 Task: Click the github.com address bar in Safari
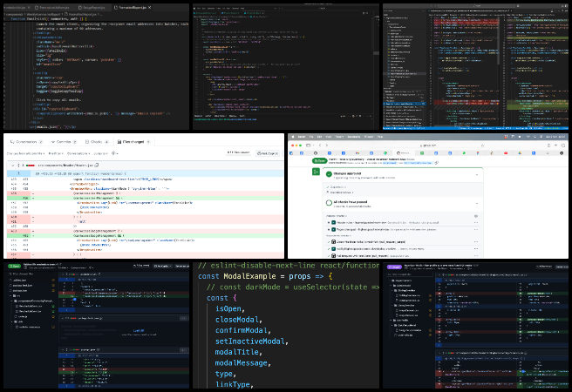click(x=430, y=145)
